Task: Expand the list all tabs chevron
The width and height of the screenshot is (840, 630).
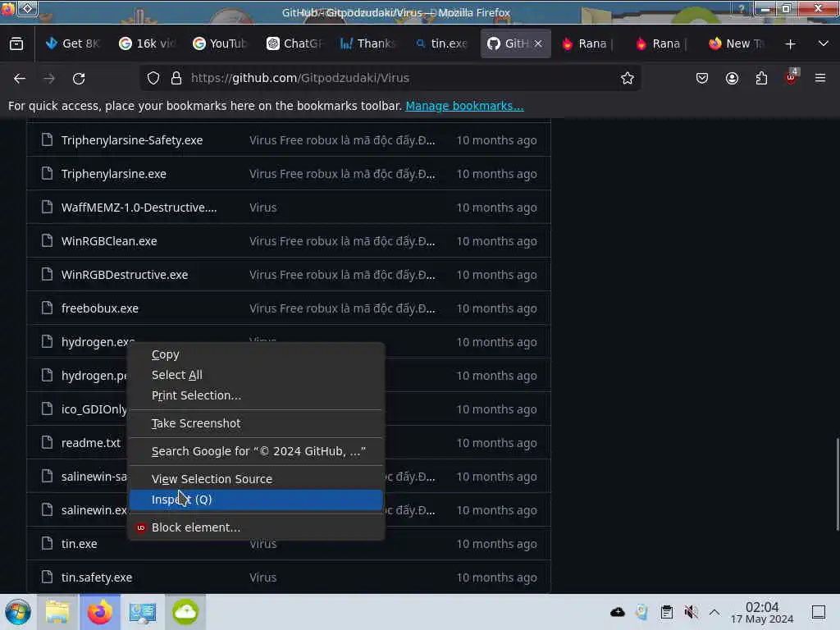Action: tap(824, 44)
